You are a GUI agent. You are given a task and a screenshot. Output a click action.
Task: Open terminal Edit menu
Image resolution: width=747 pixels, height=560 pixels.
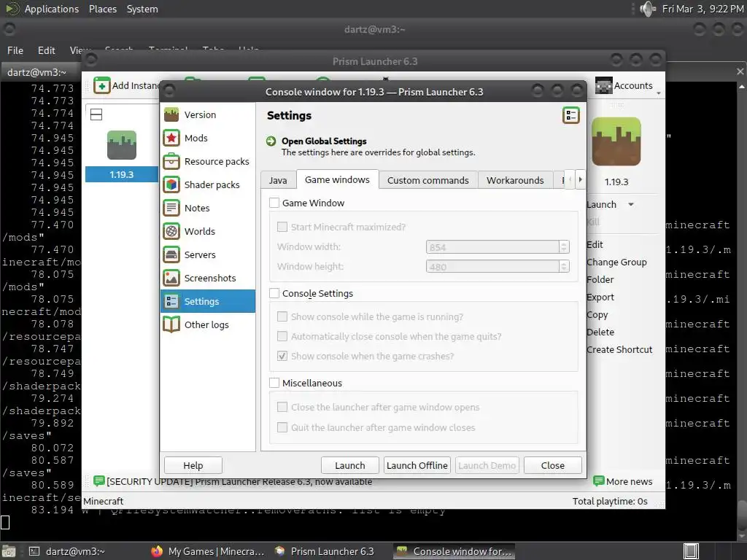[46, 50]
